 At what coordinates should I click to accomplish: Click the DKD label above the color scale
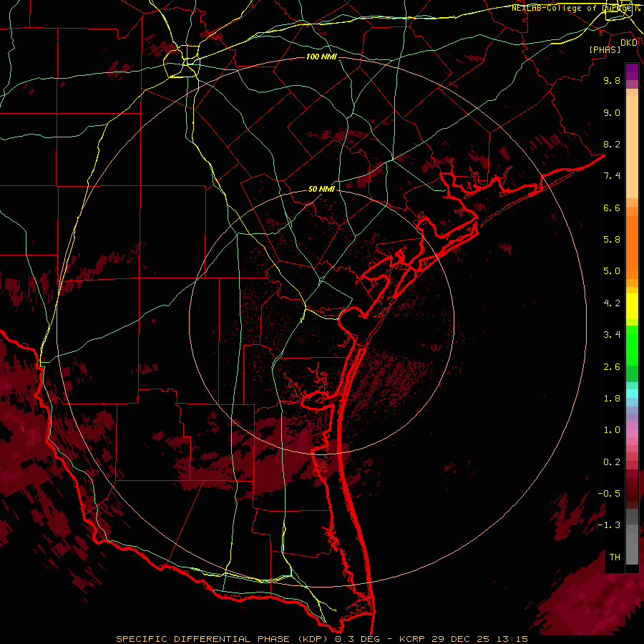click(629, 43)
